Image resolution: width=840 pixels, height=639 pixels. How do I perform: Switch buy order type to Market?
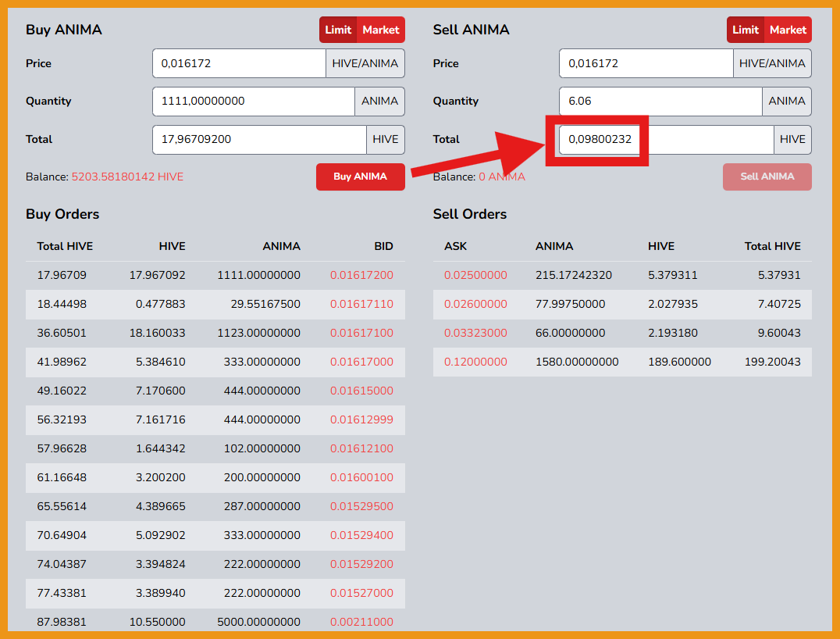click(x=381, y=30)
